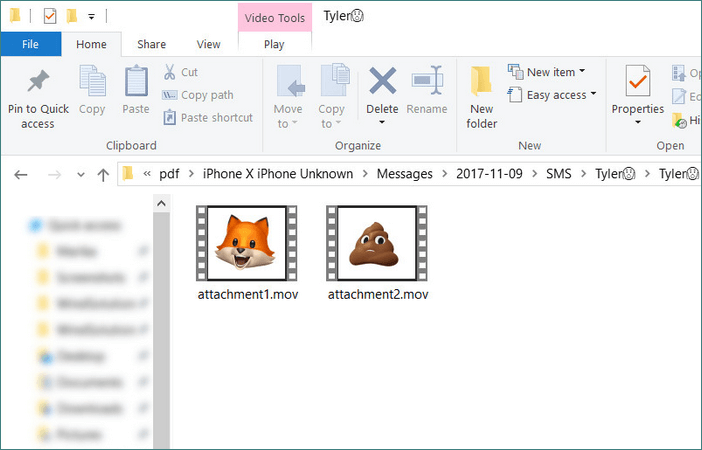Click SMS in address breadcrumb
This screenshot has height=450, width=702.
coord(559,174)
